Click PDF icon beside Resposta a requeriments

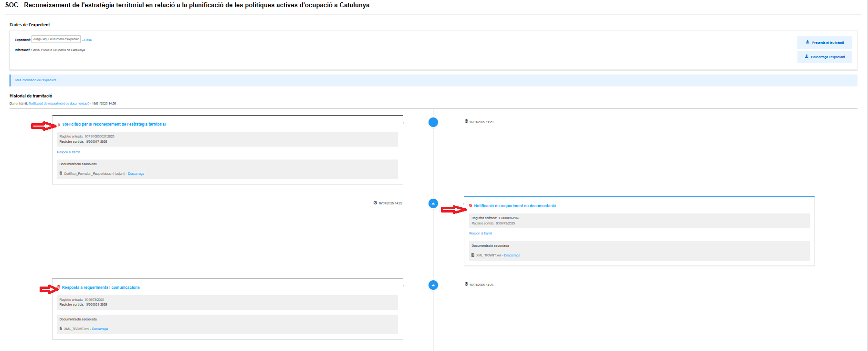click(x=59, y=287)
